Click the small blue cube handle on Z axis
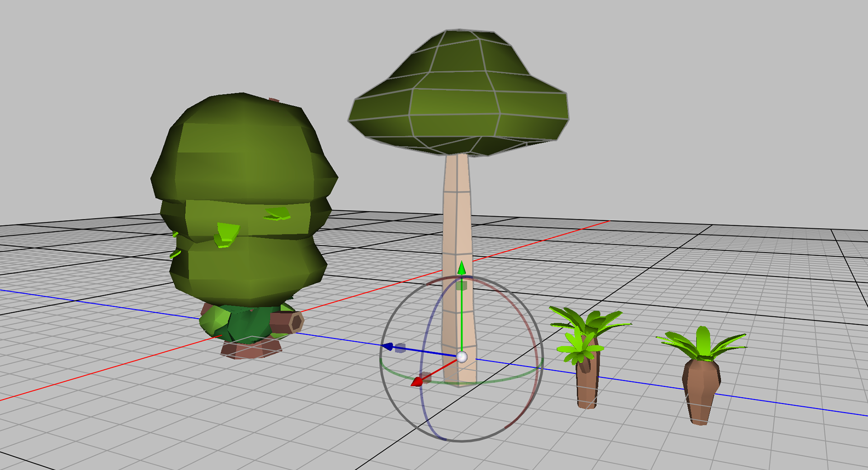 (x=400, y=348)
